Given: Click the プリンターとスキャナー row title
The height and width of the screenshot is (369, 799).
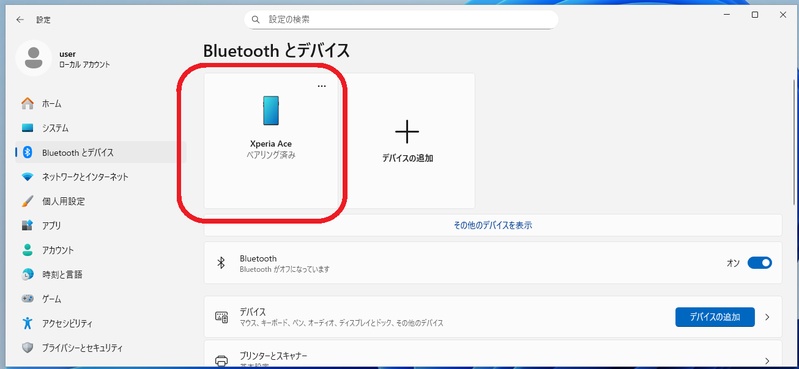Looking at the screenshot, I should pyautogui.click(x=273, y=355).
